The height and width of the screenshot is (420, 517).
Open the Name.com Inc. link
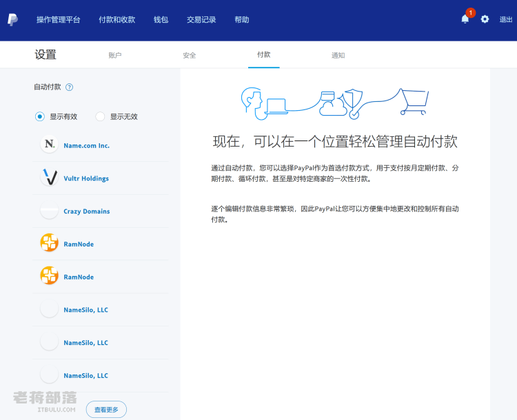click(86, 145)
